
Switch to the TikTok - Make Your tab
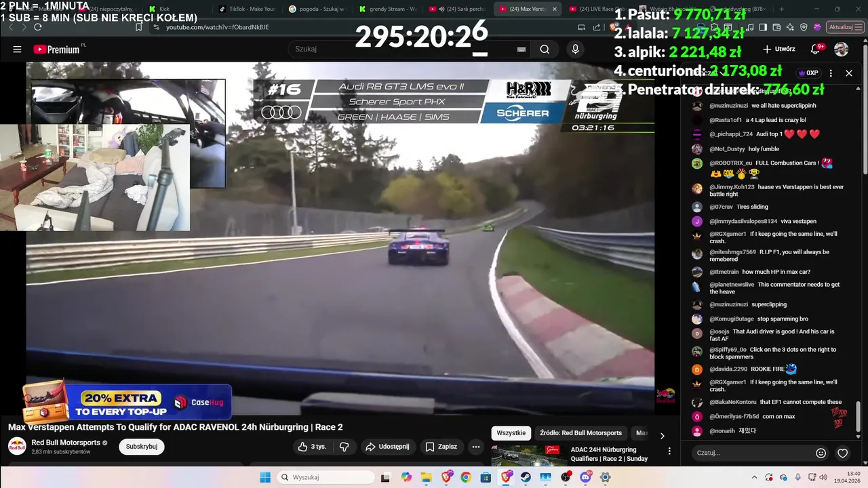click(248, 9)
